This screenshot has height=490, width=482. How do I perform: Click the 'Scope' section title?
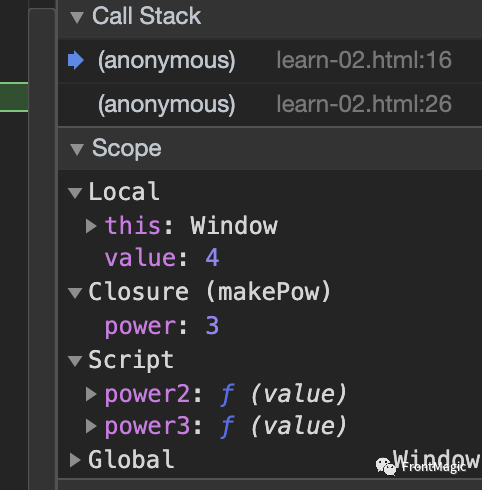tap(127, 148)
